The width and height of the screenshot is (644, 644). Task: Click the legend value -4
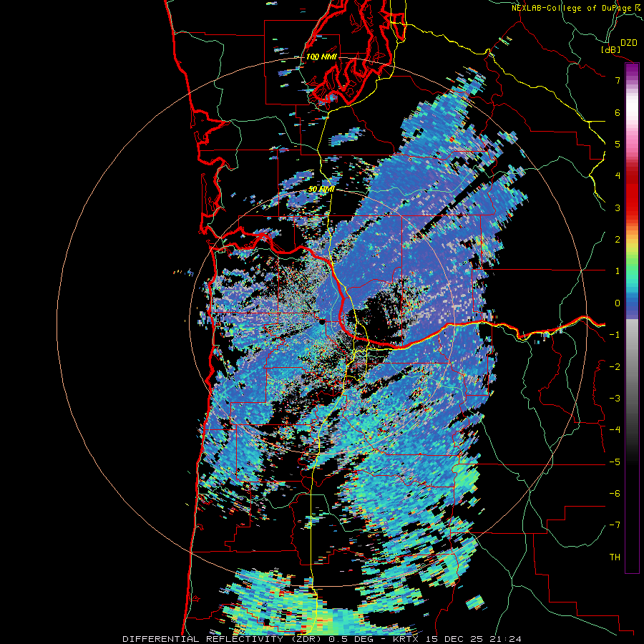(615, 429)
